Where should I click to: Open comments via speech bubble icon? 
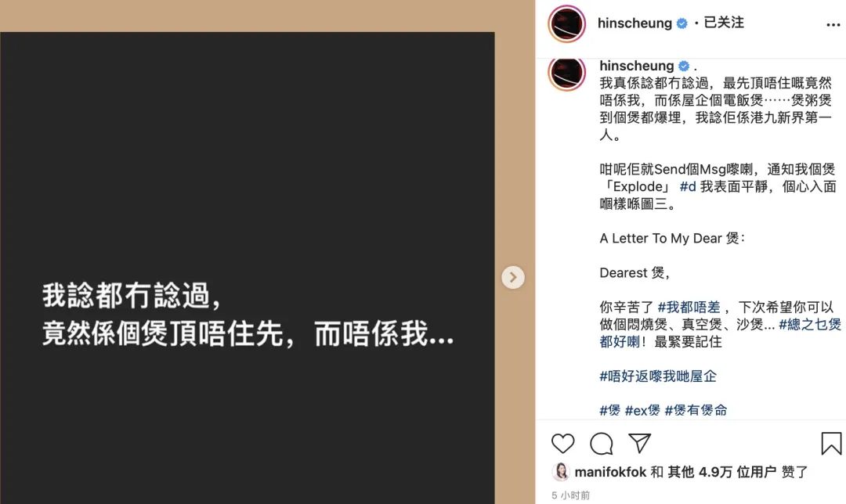[x=601, y=444]
